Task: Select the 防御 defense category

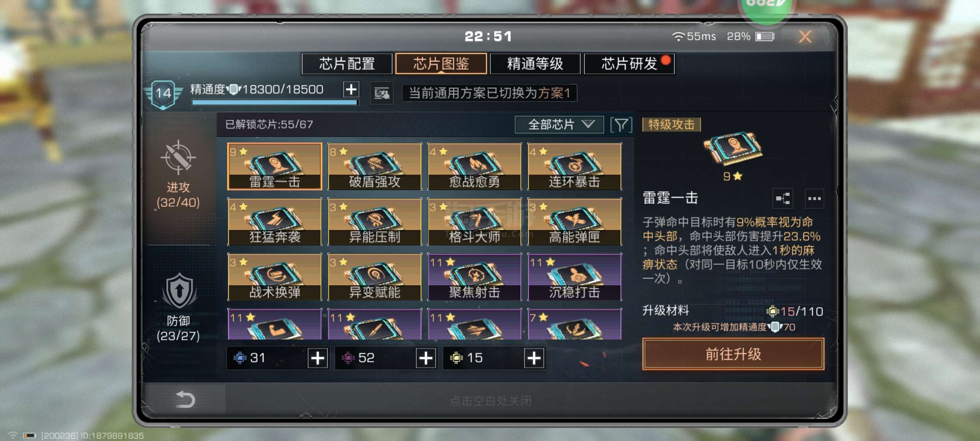Action: [178, 307]
